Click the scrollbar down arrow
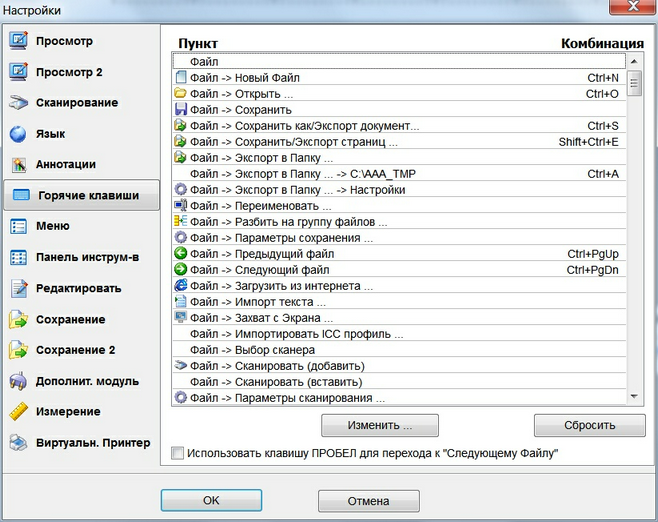Screen dimensions: 658x522 (634, 396)
